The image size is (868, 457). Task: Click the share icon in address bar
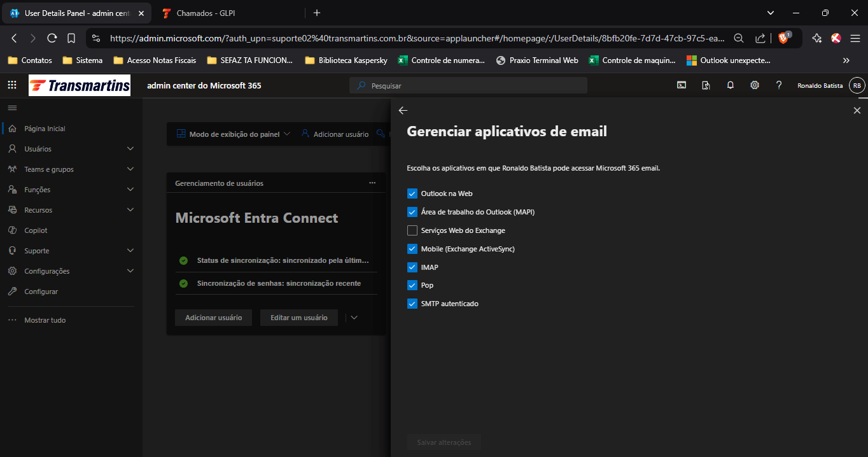click(x=760, y=38)
